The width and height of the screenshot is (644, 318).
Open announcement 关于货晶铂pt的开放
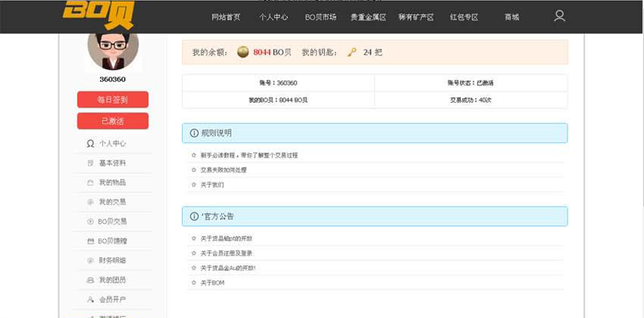pos(226,238)
